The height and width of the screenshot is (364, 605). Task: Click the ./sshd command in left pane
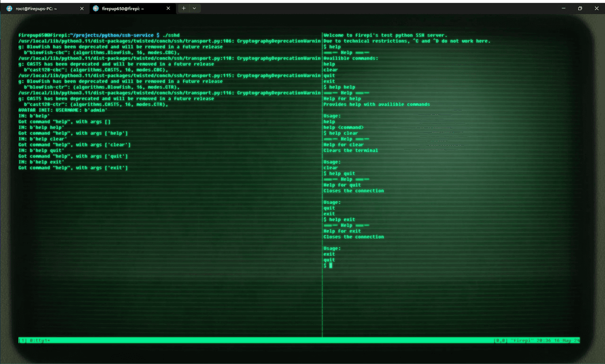point(171,35)
